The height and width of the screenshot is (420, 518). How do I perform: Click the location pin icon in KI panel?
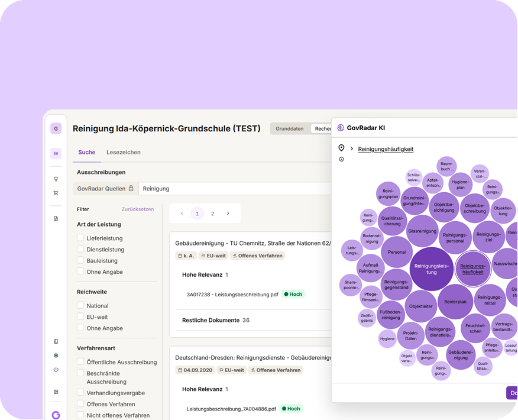[341, 148]
